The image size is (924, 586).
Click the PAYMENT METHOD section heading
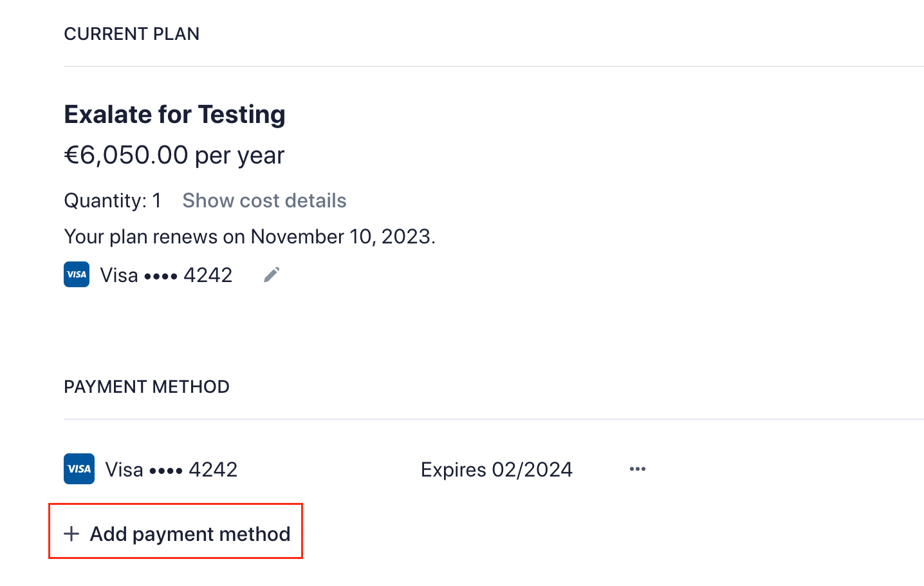147,387
